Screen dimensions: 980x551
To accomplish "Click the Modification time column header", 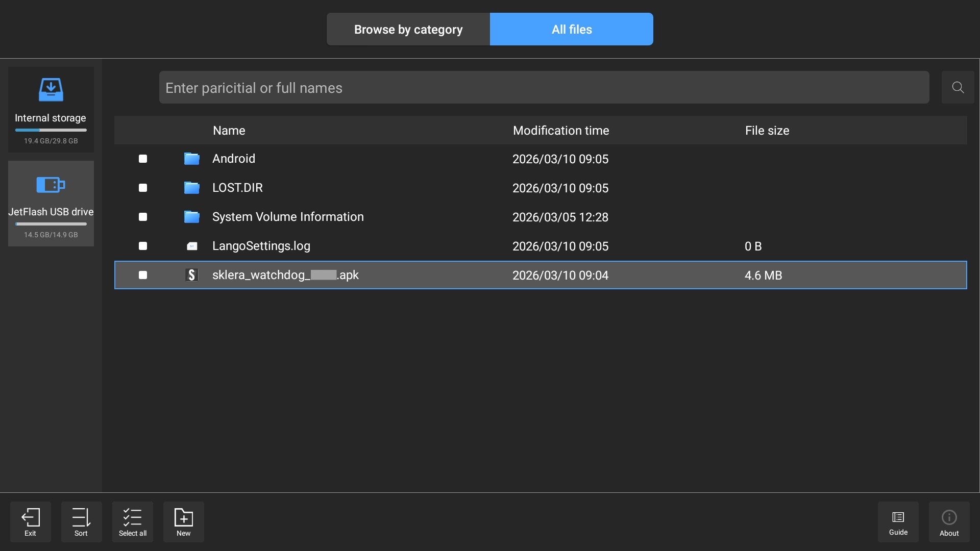I will 560,131.
